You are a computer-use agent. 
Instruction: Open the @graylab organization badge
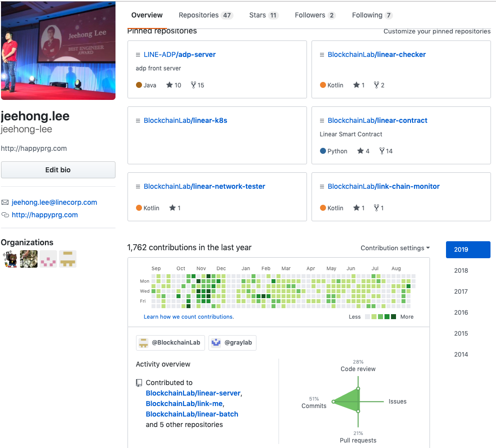coord(232,343)
